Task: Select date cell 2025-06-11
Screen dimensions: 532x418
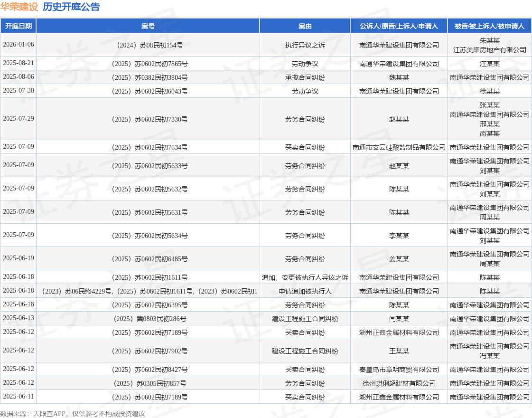Action: pyautogui.click(x=19, y=397)
